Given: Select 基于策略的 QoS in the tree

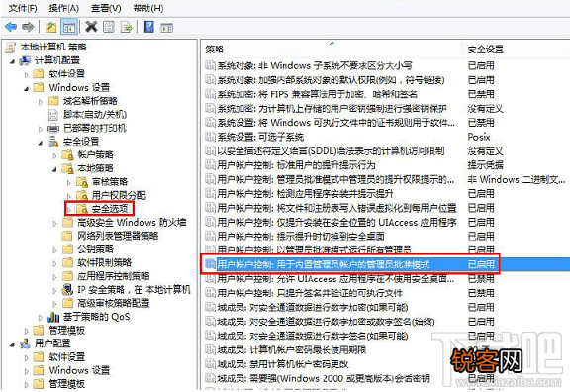Looking at the screenshot, I should click(x=96, y=317).
